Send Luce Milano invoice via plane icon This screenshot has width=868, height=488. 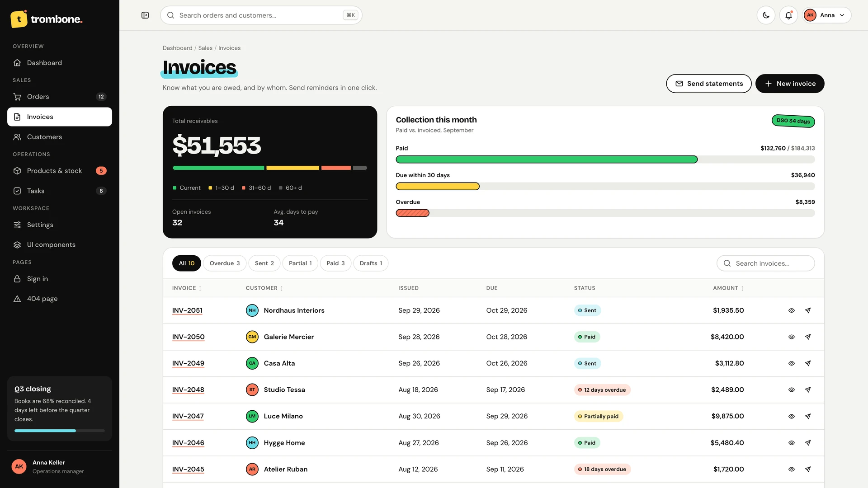tap(807, 416)
